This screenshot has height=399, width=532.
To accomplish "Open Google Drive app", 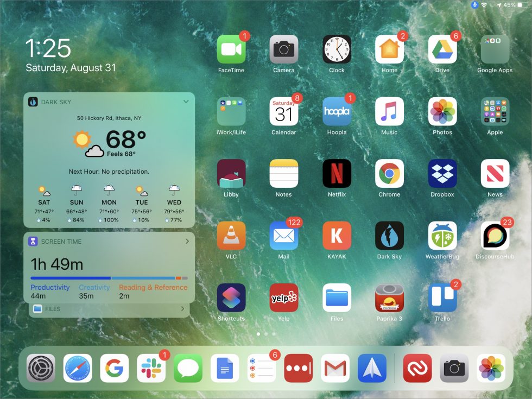I will coord(442,49).
